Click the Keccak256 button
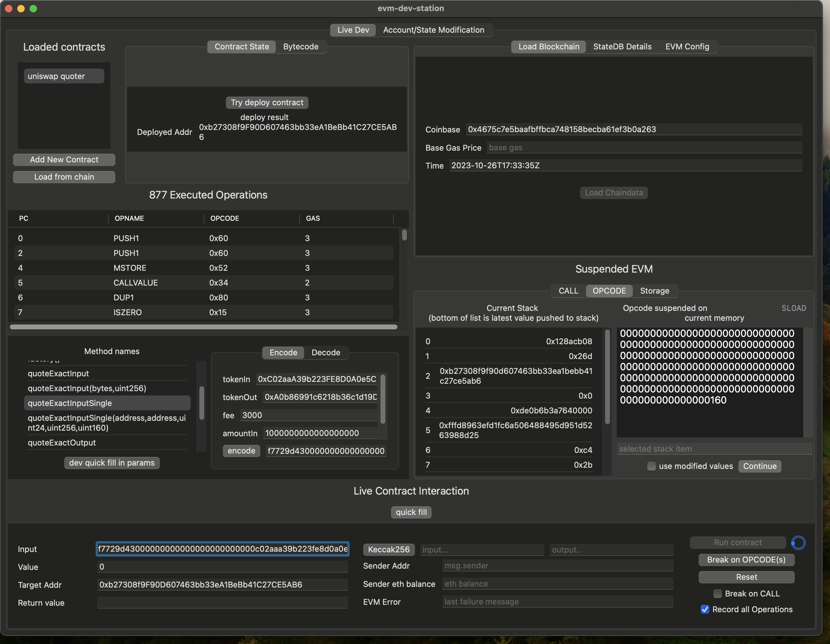This screenshot has width=830, height=644. (388, 549)
